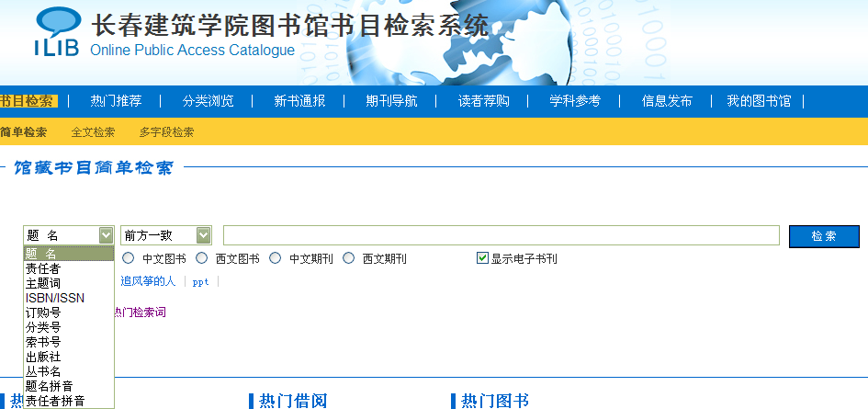
Task: Open the 追风筝的人 hot keyword link
Action: [x=148, y=281]
